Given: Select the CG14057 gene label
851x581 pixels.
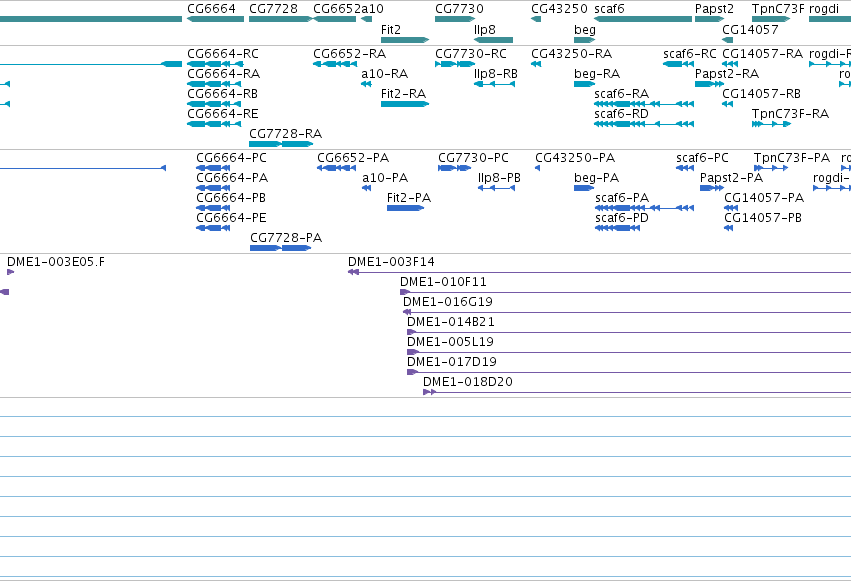Looking at the screenshot, I should point(750,30).
